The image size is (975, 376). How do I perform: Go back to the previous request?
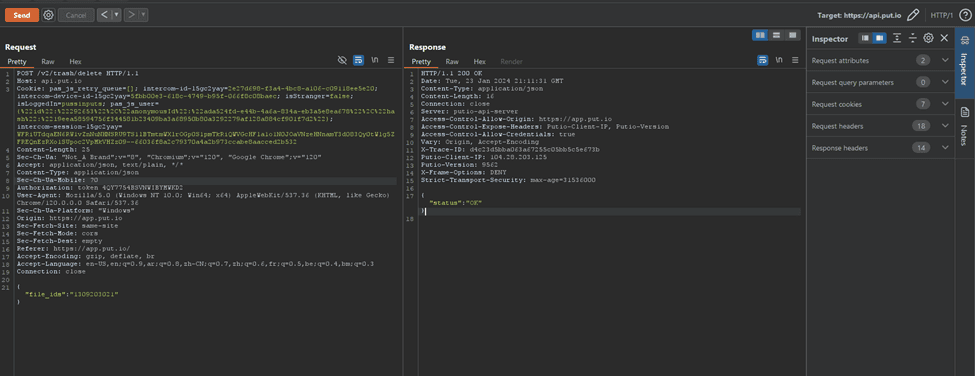click(104, 14)
